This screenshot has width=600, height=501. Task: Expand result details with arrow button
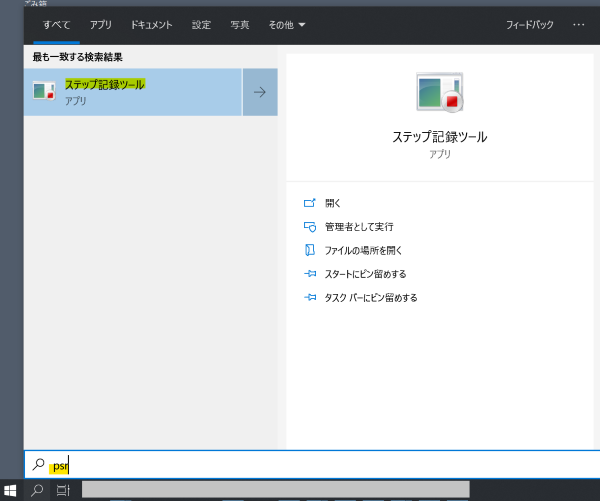click(260, 92)
